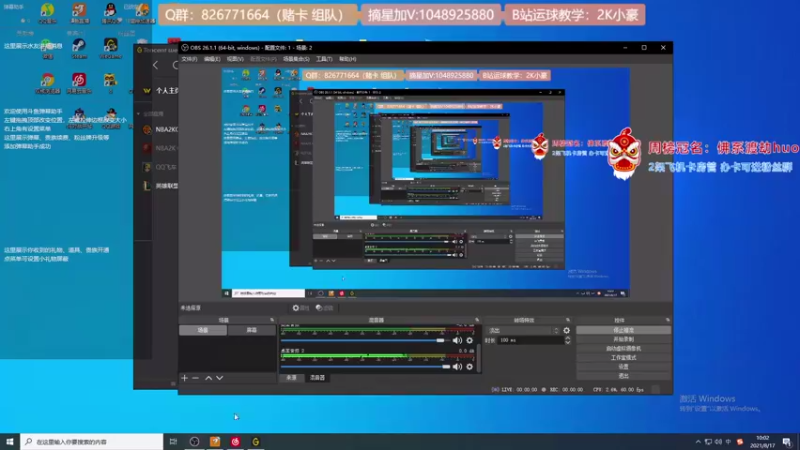
Task: Switch to the 来源 dock tab
Action: click(291, 378)
